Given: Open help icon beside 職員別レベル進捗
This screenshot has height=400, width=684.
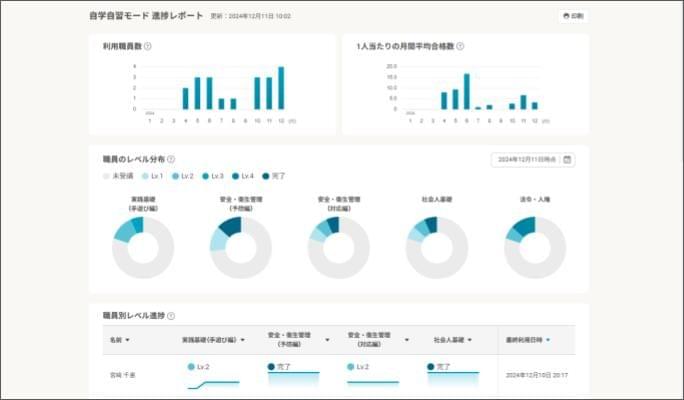Looking at the screenshot, I should pos(171,316).
